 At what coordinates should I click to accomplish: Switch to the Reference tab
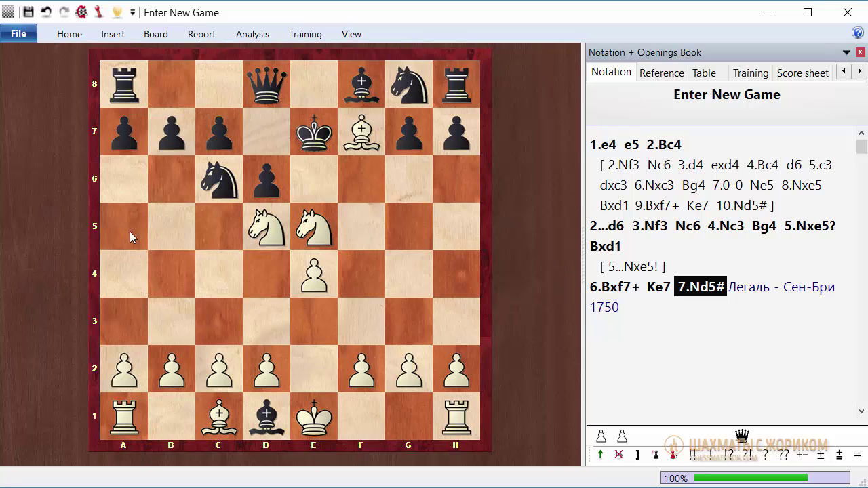pos(661,73)
